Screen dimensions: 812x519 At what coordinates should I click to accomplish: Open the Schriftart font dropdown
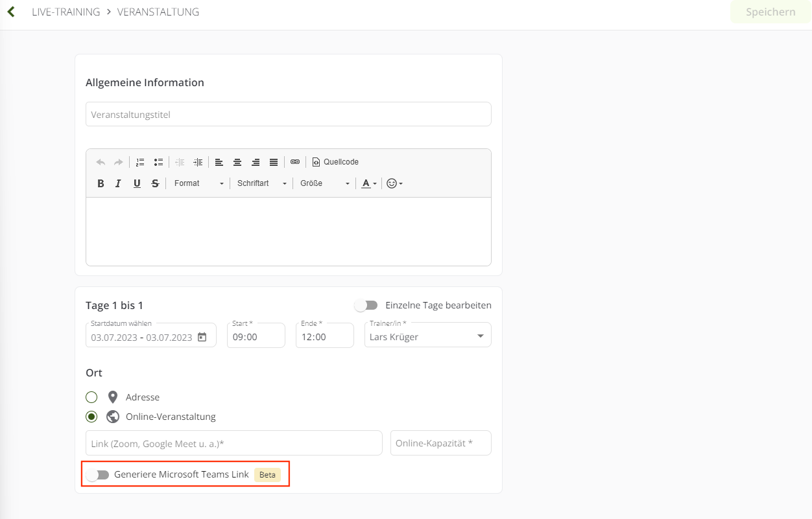(x=261, y=183)
